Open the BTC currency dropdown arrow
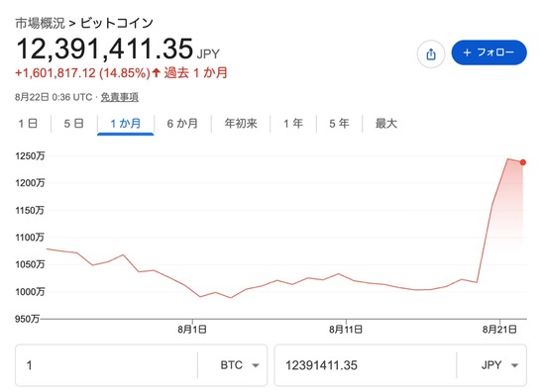This screenshot has height=392, width=545. click(256, 365)
